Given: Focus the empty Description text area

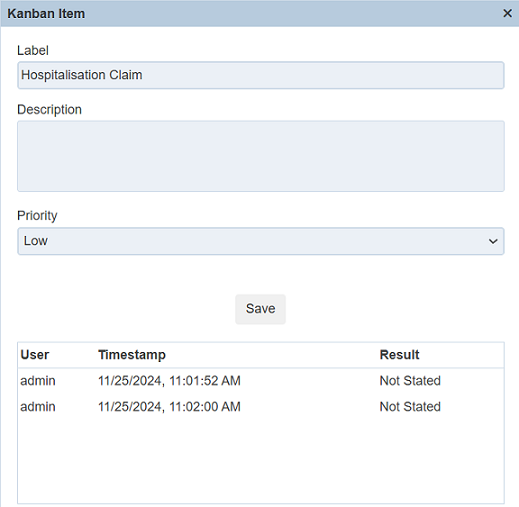Looking at the screenshot, I should [261, 156].
